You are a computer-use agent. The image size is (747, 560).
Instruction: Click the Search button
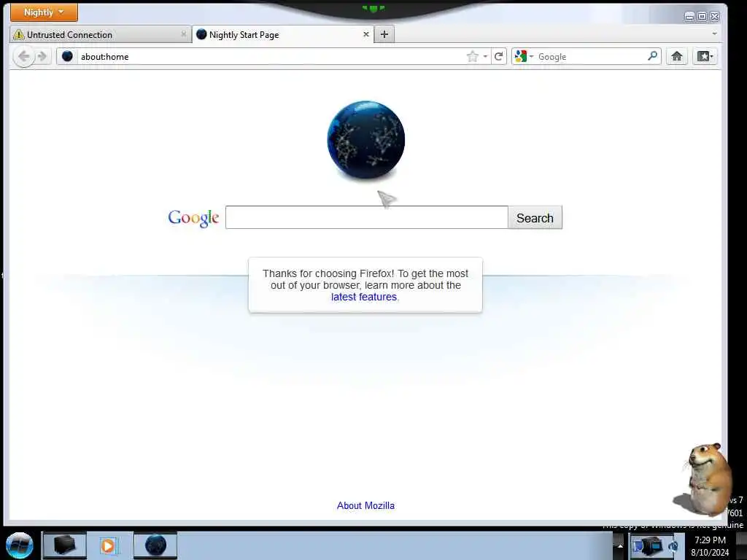[535, 217]
